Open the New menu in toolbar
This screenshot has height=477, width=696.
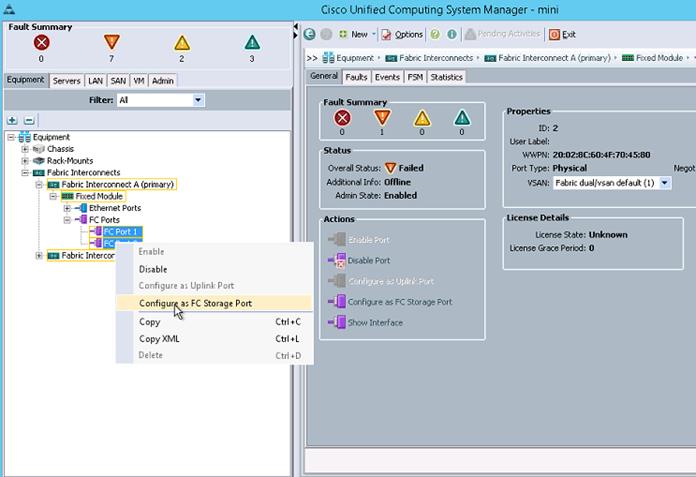coord(357,34)
